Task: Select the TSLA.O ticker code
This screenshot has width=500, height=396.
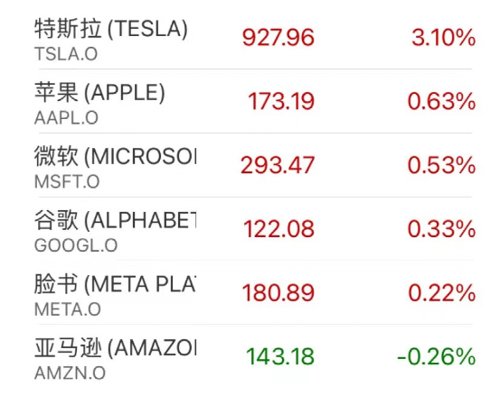Action: pos(66,54)
